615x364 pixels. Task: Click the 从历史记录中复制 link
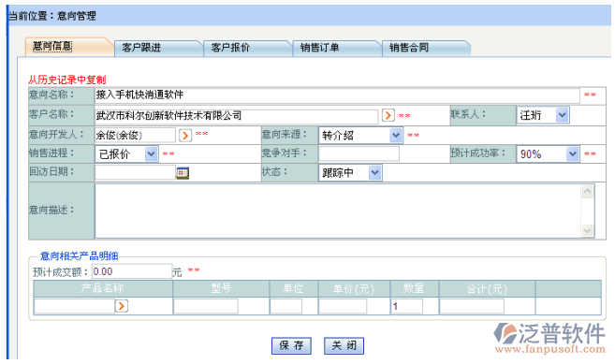66,80
